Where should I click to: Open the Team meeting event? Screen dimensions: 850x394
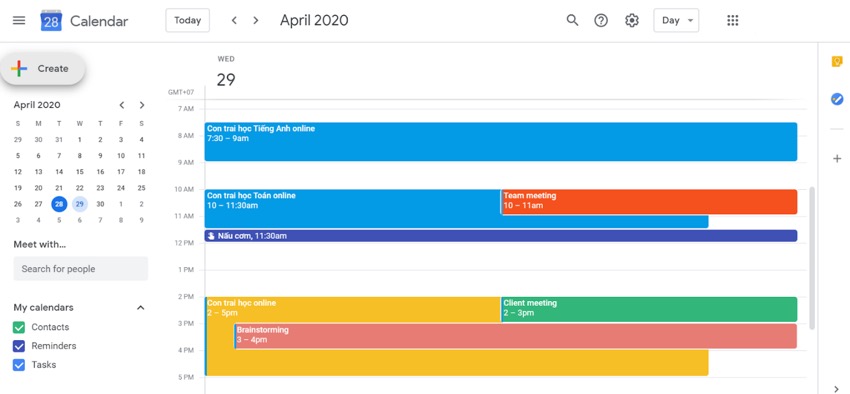(649, 202)
